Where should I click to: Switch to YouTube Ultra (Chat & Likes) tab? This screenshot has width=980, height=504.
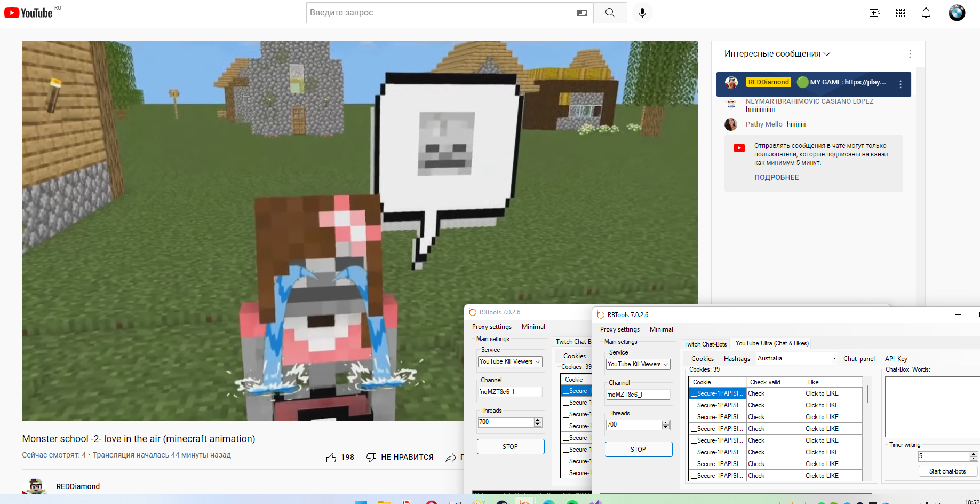coord(772,343)
